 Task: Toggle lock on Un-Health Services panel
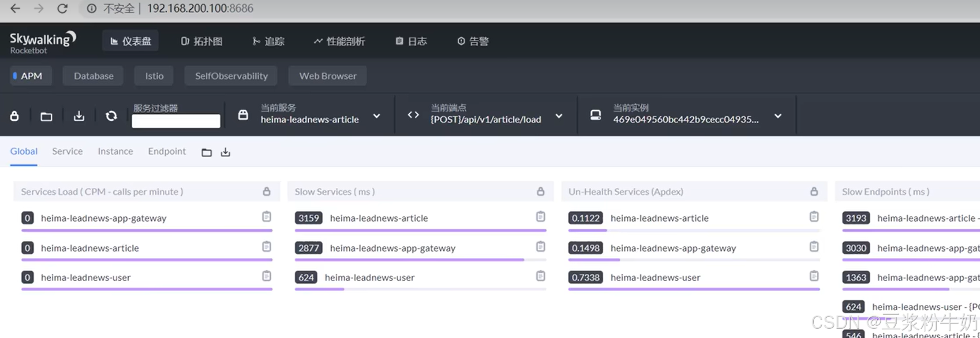tap(814, 191)
